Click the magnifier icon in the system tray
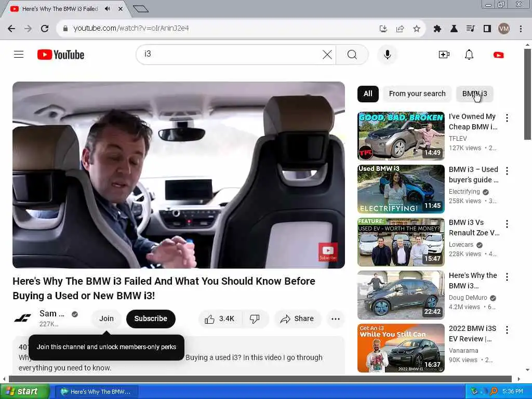This screenshot has height=399, width=532. click(494, 392)
